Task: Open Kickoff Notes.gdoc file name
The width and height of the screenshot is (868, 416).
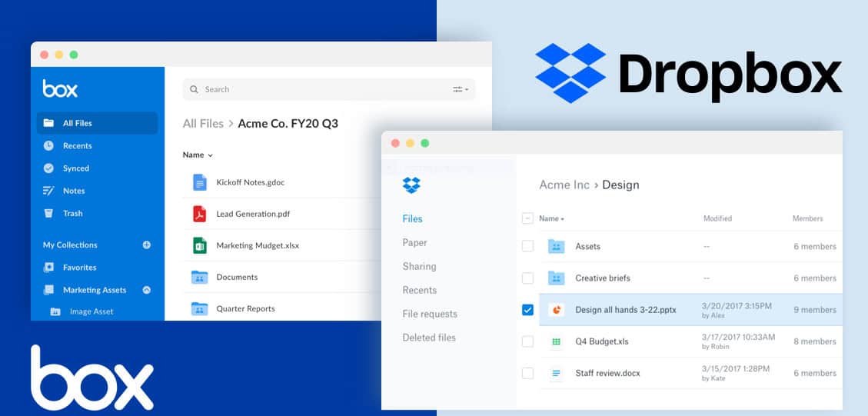Action: click(x=250, y=182)
